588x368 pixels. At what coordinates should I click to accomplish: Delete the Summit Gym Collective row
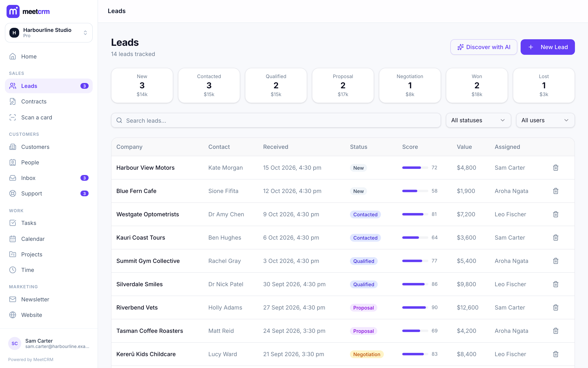[556, 261]
